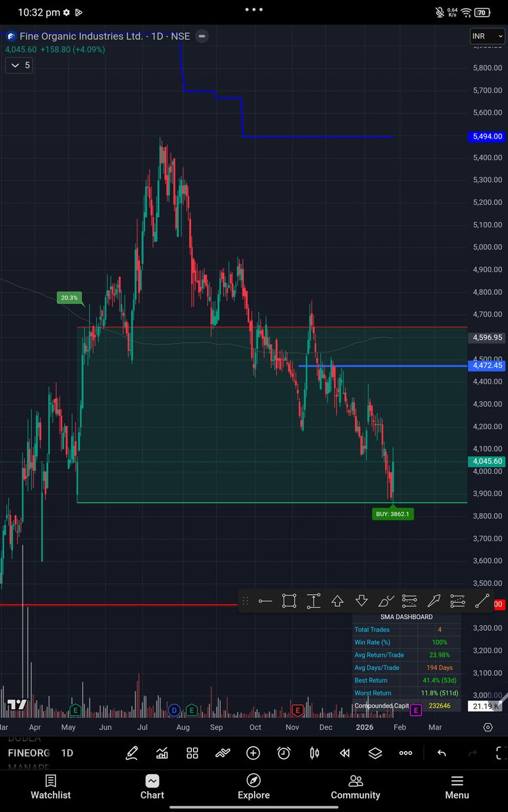This screenshot has width=508, height=812.
Task: Tap the Win Rate (%) dashboard row
Action: [x=406, y=642]
